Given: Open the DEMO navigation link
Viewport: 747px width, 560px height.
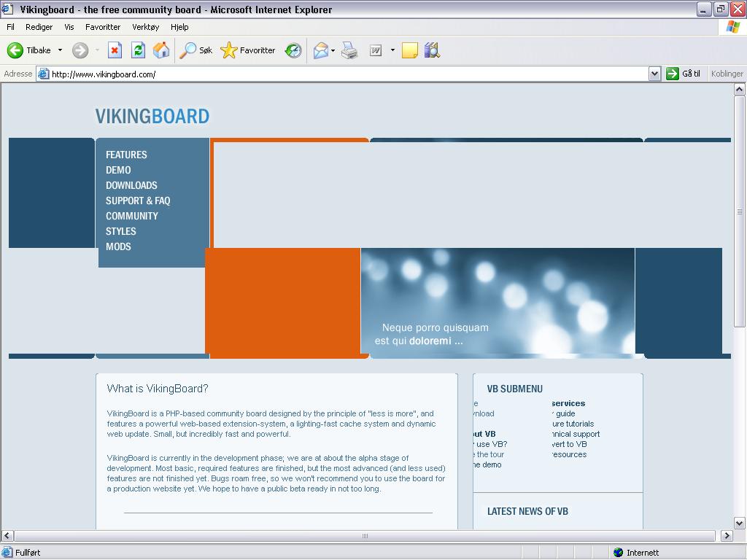Looking at the screenshot, I should coord(118,170).
